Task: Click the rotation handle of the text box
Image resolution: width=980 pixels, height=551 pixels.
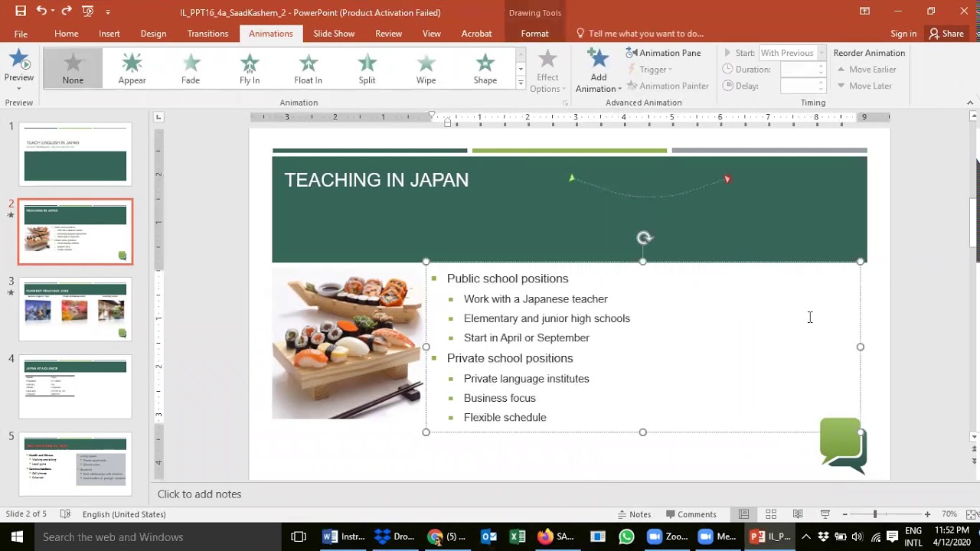Action: (x=644, y=238)
